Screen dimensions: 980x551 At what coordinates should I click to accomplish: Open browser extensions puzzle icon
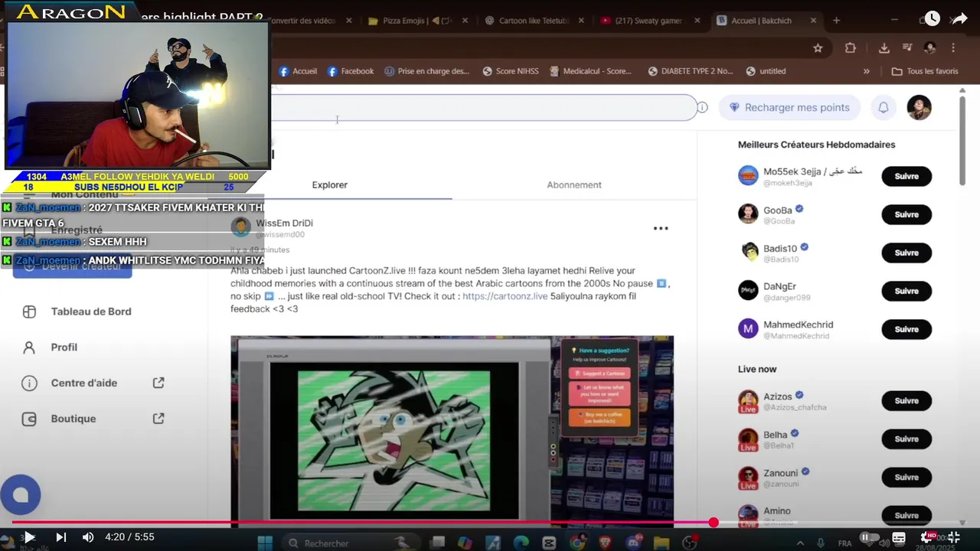coord(850,47)
